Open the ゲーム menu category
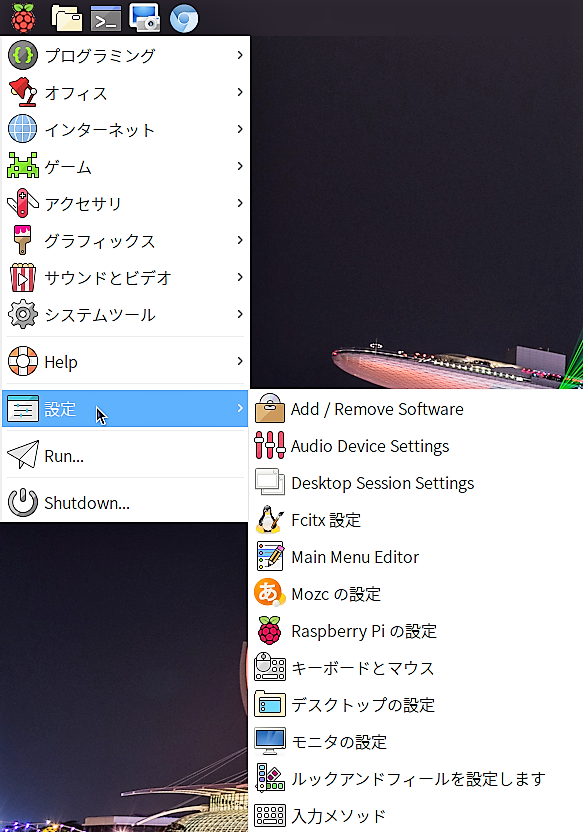 125,166
